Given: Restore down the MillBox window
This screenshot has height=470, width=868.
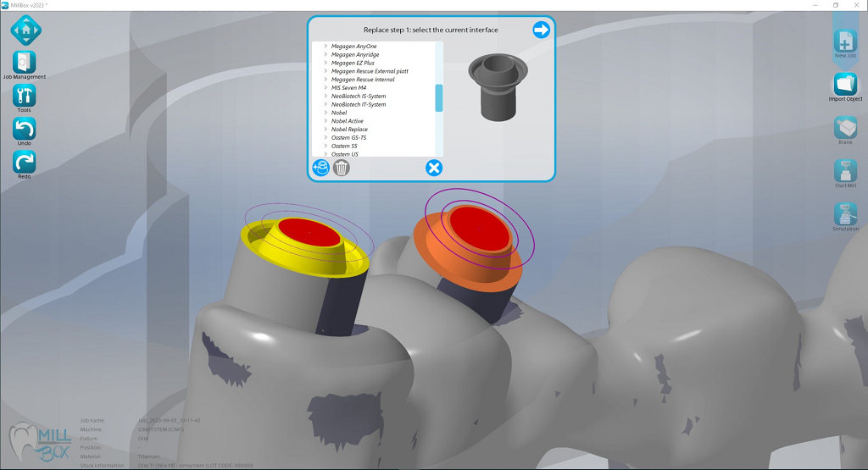Looking at the screenshot, I should pos(836,5).
